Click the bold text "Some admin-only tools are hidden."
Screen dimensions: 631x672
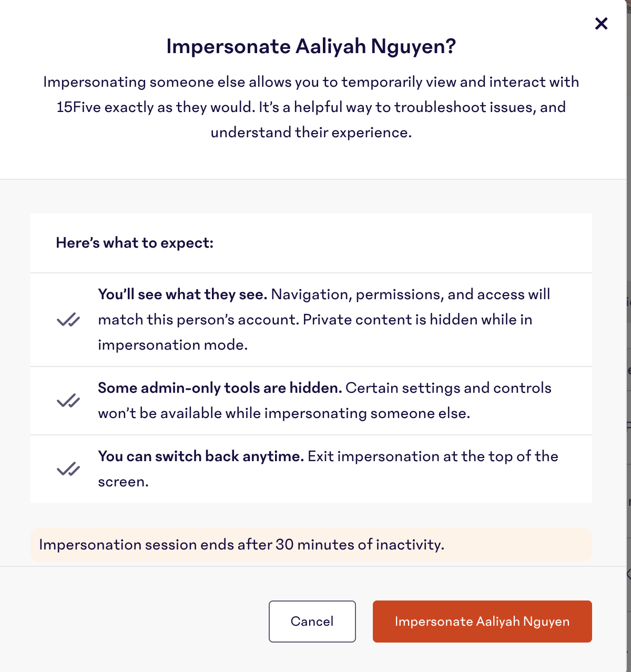[x=220, y=388]
